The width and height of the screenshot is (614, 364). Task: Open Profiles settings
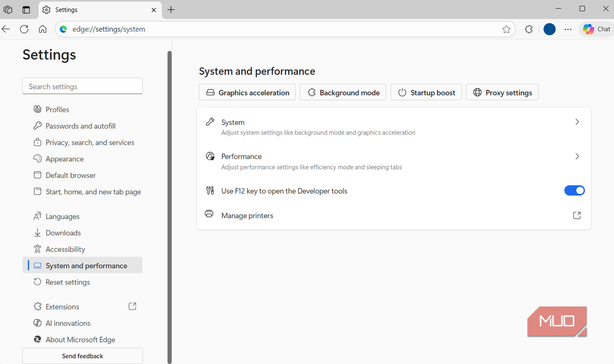point(82,110)
